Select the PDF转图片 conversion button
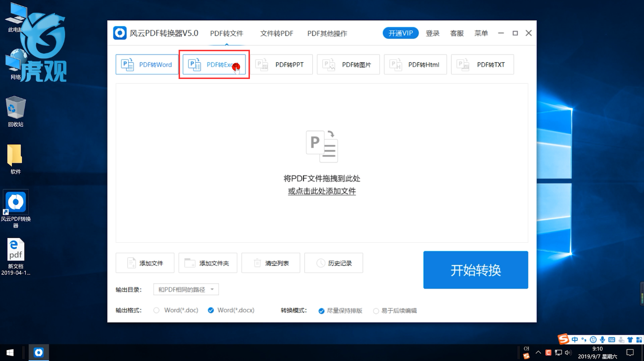644x361 pixels. (x=348, y=65)
